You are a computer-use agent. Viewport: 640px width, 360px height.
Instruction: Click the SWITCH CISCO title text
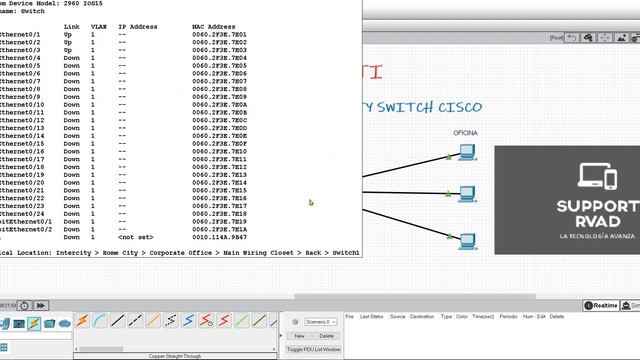(x=429, y=107)
